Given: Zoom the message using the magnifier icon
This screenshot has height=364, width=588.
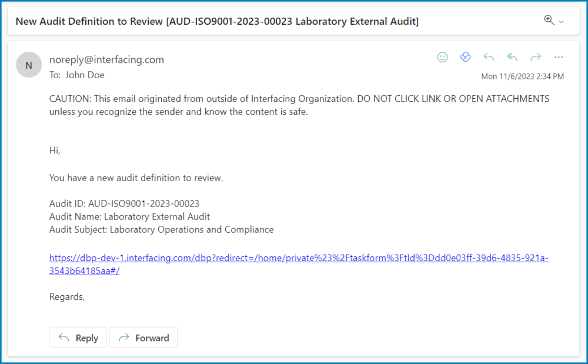Looking at the screenshot, I should pyautogui.click(x=547, y=19).
